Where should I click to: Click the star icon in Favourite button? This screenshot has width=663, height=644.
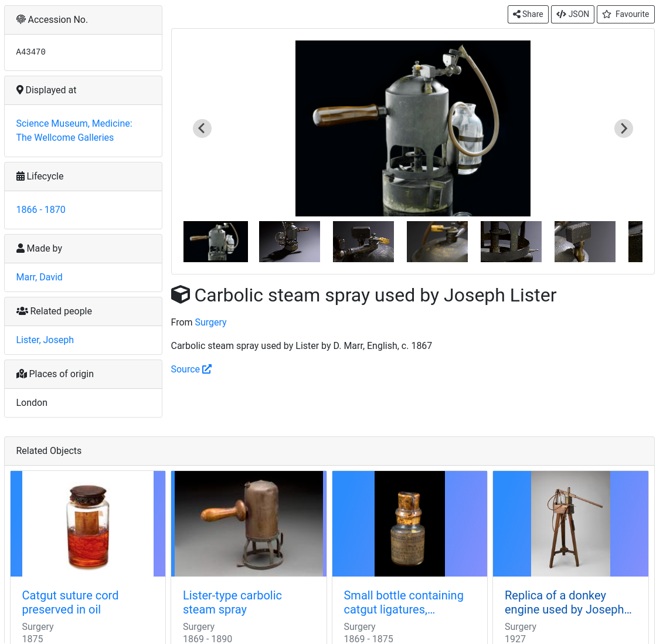pyautogui.click(x=607, y=15)
